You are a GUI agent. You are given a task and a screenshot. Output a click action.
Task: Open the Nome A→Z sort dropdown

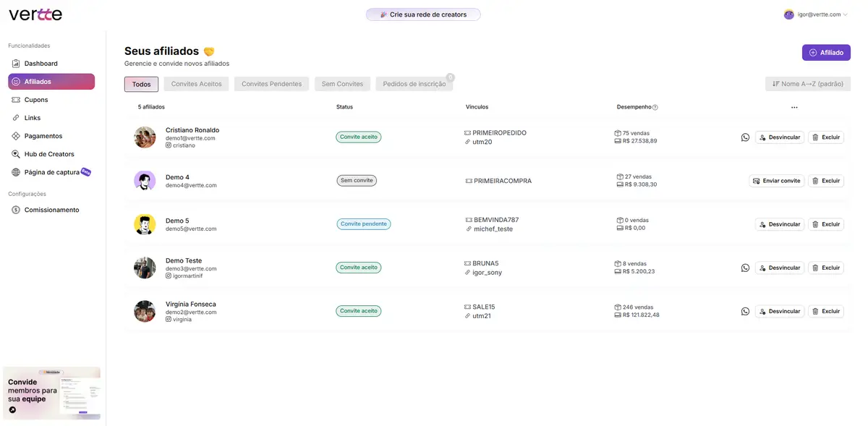click(x=804, y=83)
